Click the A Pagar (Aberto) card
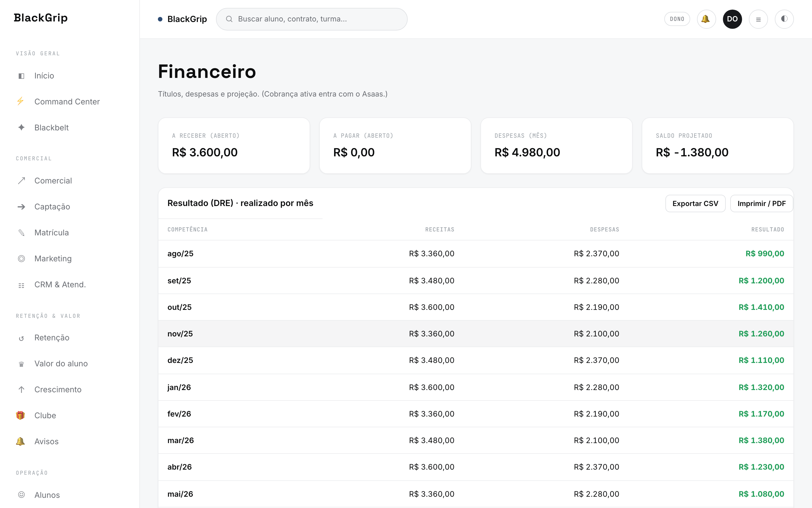The height and width of the screenshot is (508, 812). [x=395, y=145]
